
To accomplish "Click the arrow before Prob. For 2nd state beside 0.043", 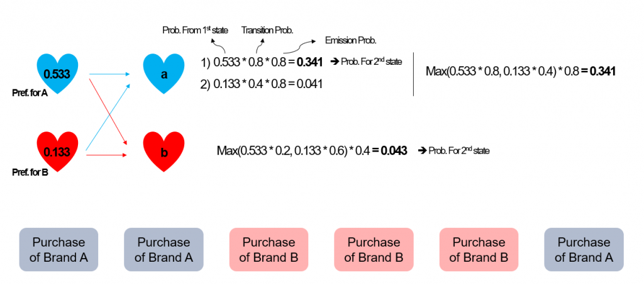I will 422,151.
